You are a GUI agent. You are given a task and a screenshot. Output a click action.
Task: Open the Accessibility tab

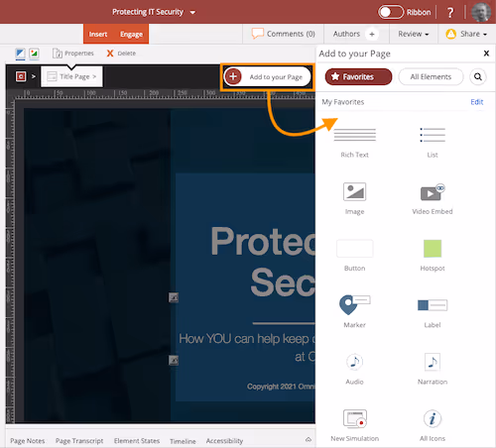[x=224, y=441]
